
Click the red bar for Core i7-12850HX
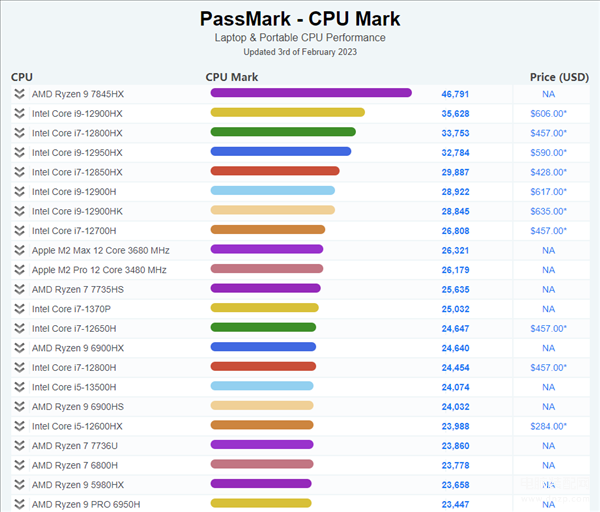275,171
